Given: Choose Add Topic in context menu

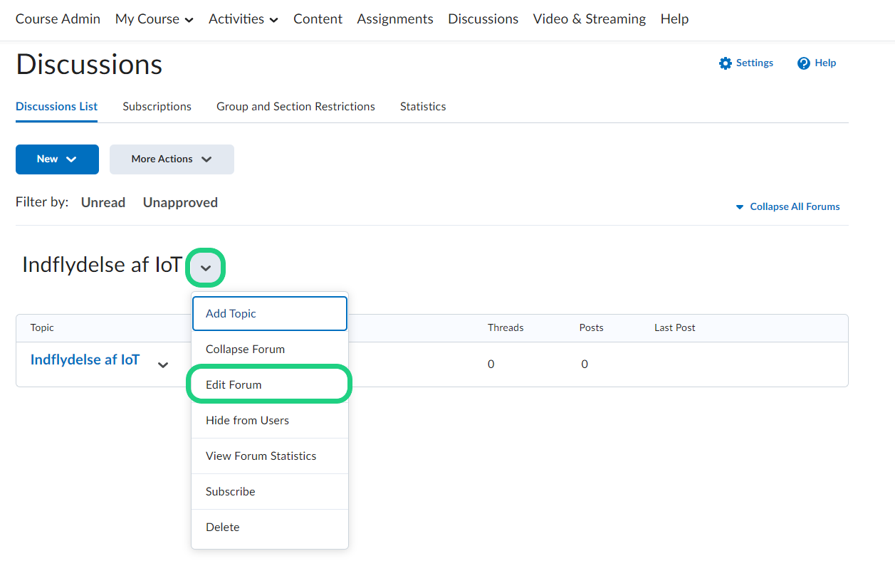Looking at the screenshot, I should click(231, 313).
